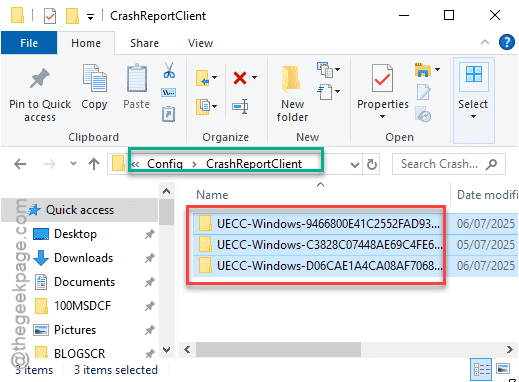Click Pin to Quick access icon
Image resolution: width=519 pixels, height=382 pixels.
tap(40, 79)
